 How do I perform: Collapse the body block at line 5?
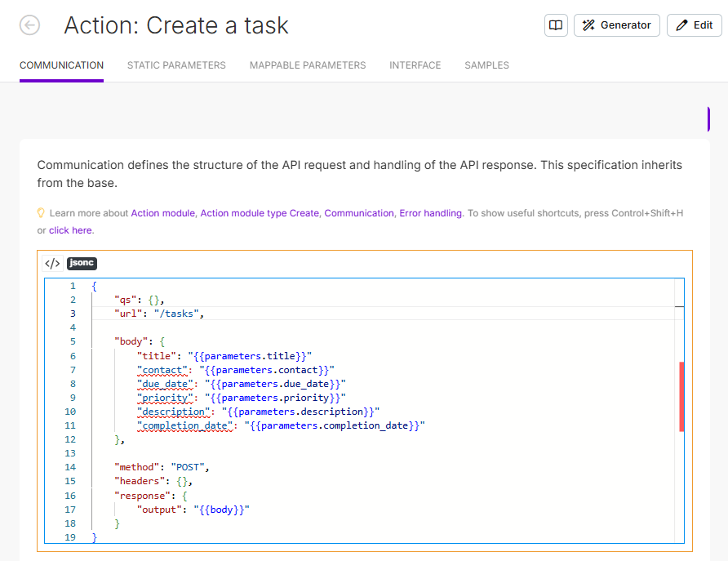tap(84, 341)
